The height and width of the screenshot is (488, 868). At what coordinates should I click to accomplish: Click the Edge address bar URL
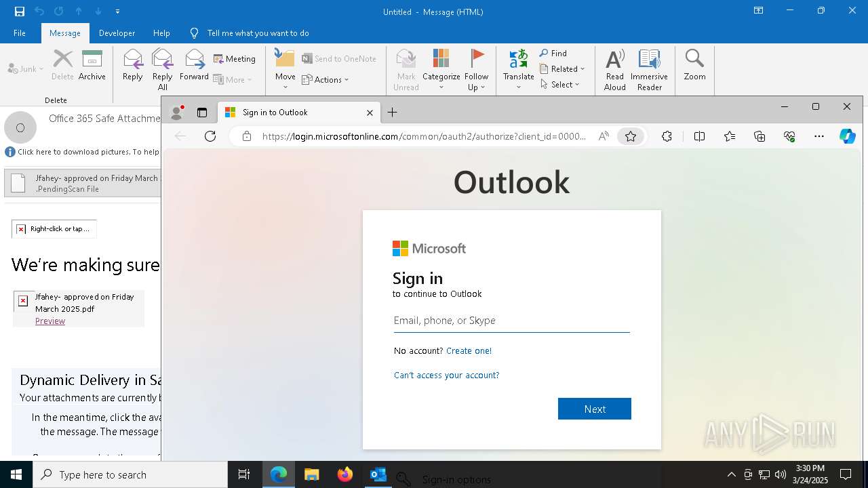pos(424,136)
